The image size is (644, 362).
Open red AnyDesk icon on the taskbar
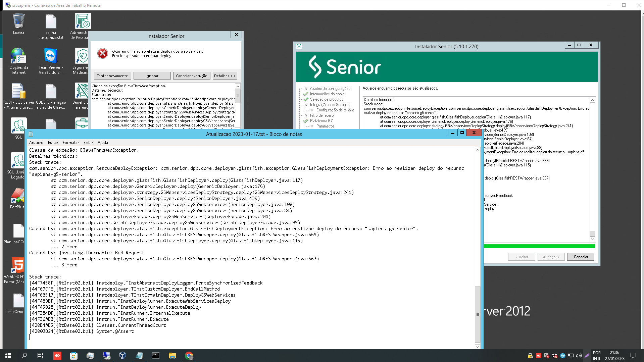57,356
